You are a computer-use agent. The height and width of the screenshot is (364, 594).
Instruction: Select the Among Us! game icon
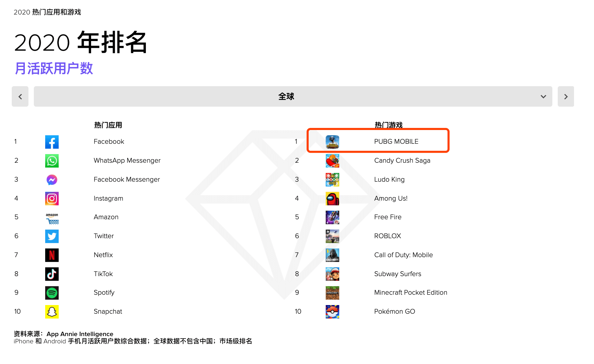[x=333, y=199]
